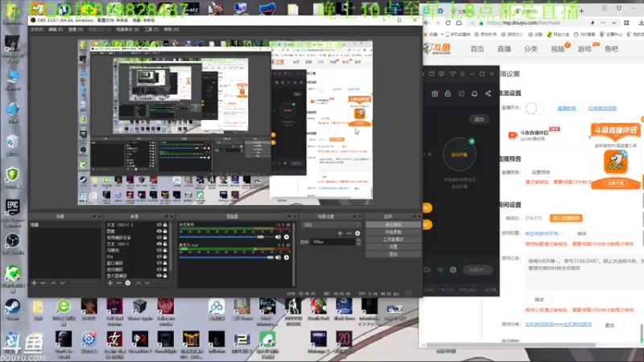Click the eye icon in companion footer

pos(440,269)
